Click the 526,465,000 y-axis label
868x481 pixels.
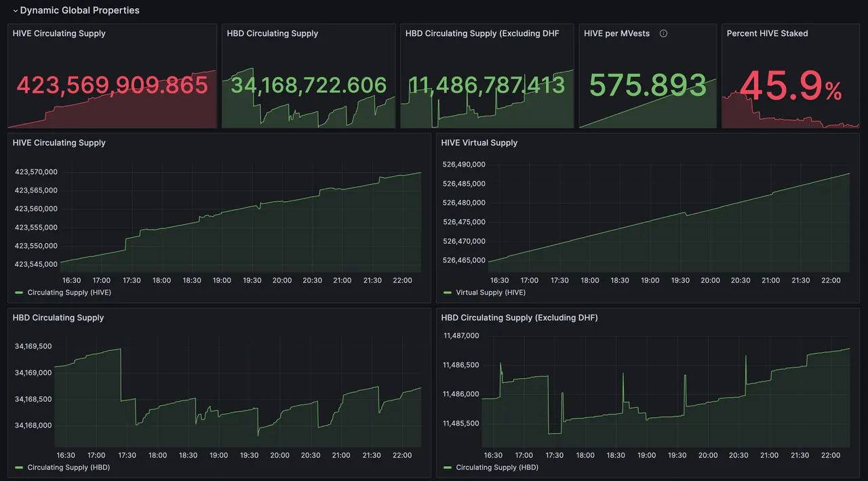coord(464,260)
